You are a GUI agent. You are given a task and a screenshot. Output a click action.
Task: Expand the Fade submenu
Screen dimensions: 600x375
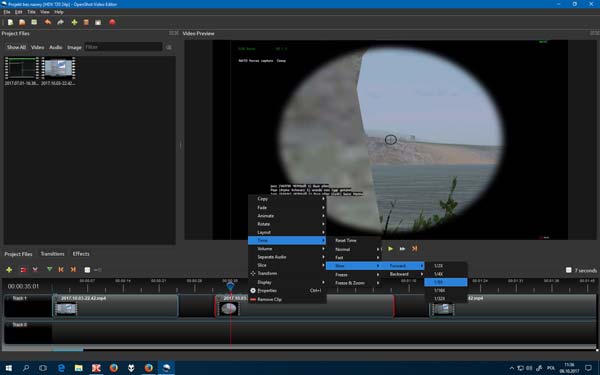287,207
